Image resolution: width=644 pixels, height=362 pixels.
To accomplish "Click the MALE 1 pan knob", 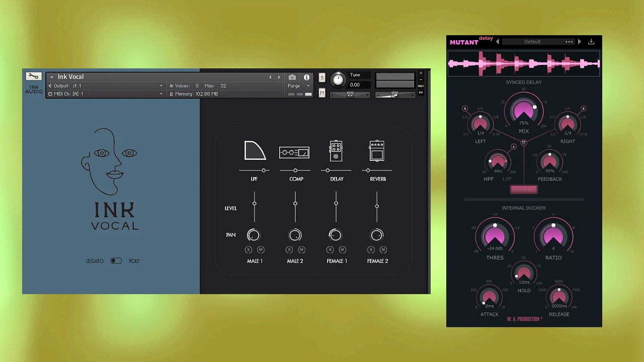I will pyautogui.click(x=254, y=235).
